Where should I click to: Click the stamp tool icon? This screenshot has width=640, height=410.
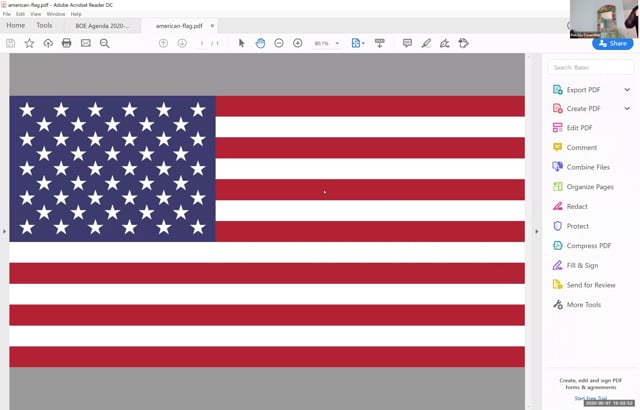463,43
